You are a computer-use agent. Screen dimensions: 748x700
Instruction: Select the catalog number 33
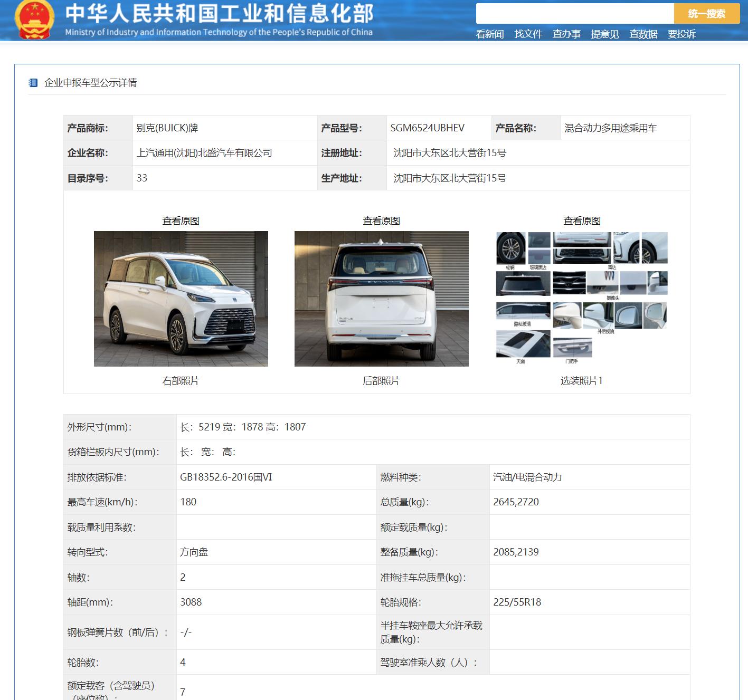142,178
